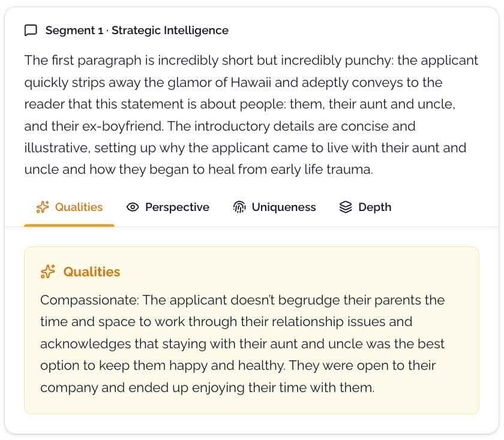This screenshot has width=504, height=440.
Task: Click the speech bubble icon beside Segment 1
Action: click(x=31, y=31)
